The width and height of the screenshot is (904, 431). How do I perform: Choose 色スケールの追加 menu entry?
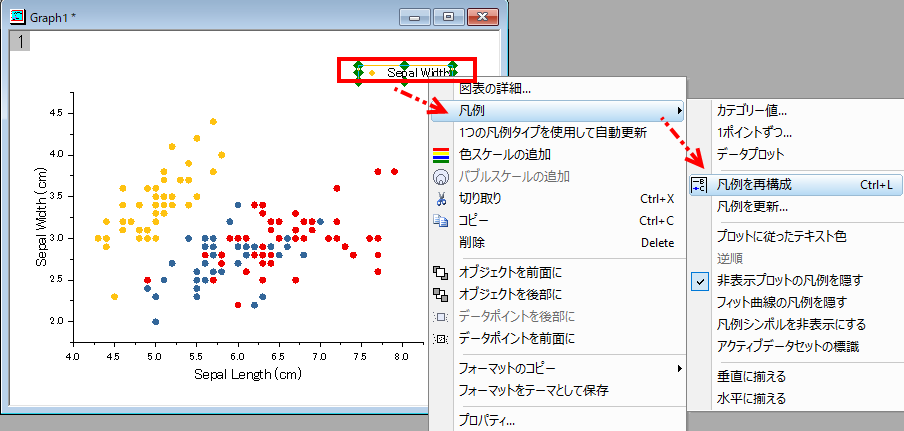coord(504,154)
